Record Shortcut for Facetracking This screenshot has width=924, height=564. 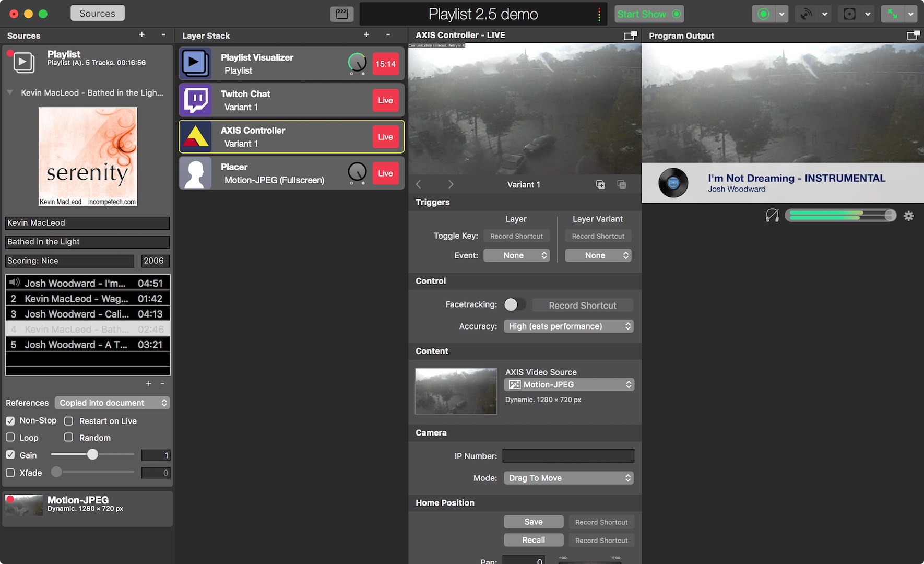click(x=583, y=305)
